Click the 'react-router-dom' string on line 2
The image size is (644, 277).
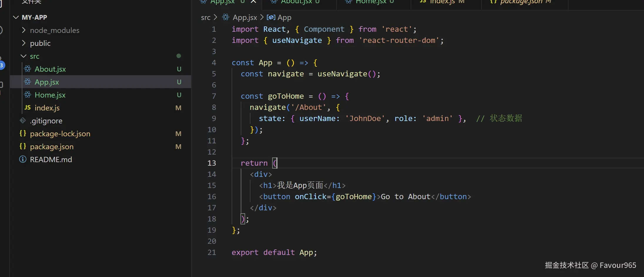[399, 40]
